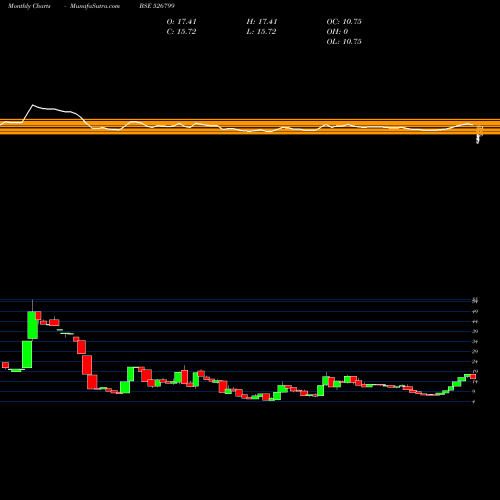The height and width of the screenshot is (500, 500).
Task: Click the price axis label 9
Action: [x=474, y=391]
